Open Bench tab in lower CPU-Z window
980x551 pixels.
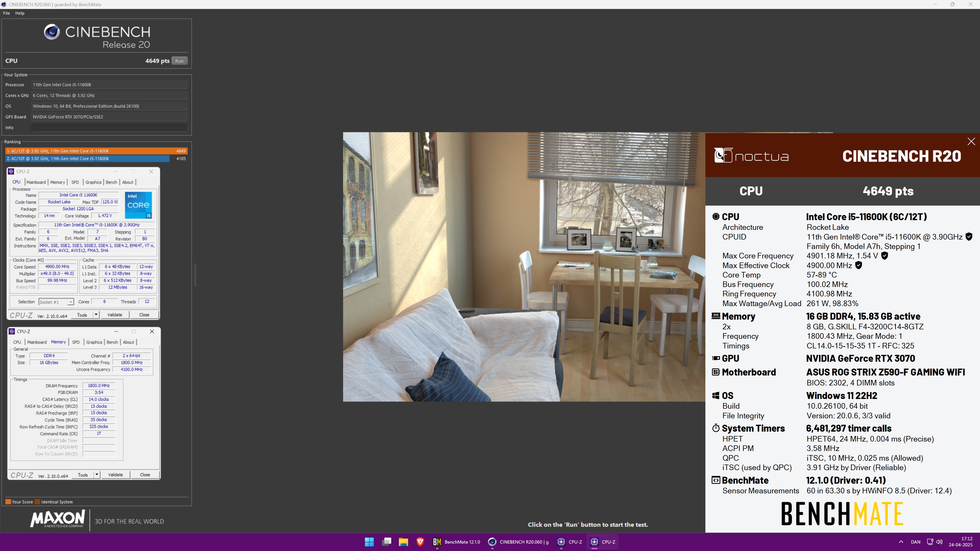click(x=112, y=342)
